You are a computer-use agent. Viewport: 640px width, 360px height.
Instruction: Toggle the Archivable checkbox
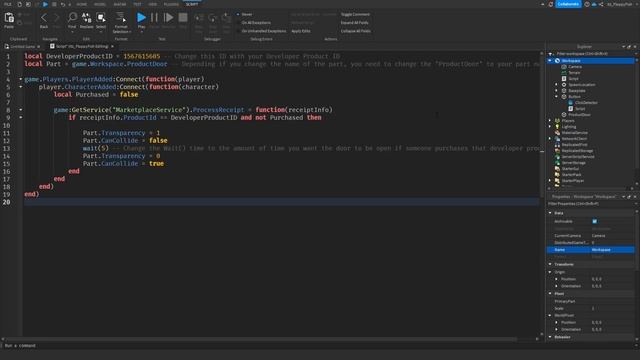coord(594,221)
